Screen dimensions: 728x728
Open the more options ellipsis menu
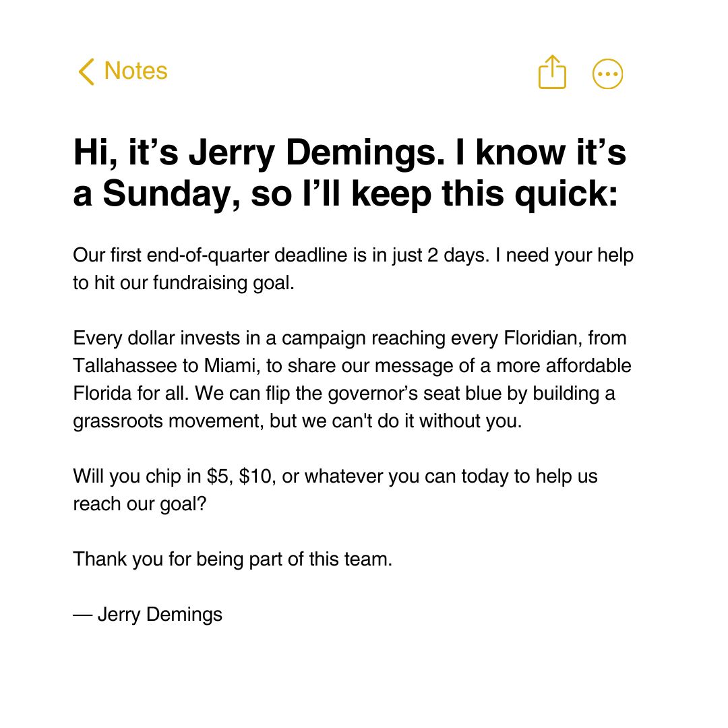pyautogui.click(x=607, y=73)
